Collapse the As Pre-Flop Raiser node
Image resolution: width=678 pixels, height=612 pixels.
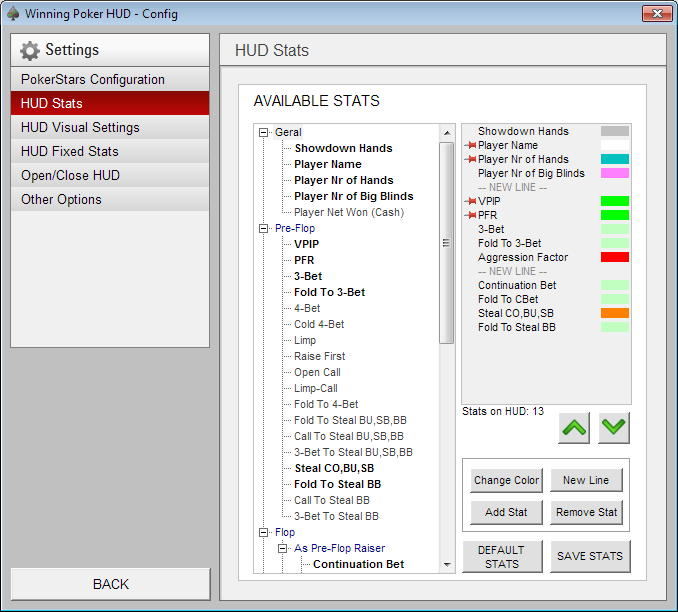coord(282,548)
